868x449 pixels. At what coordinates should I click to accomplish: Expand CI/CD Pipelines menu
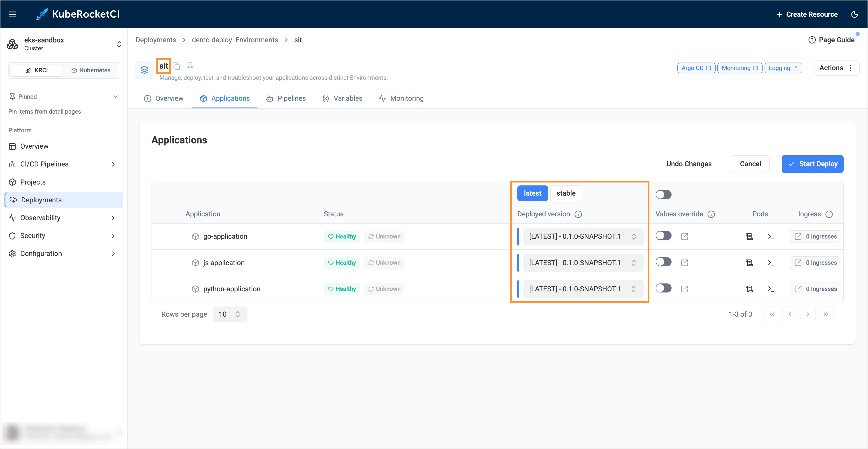64,164
